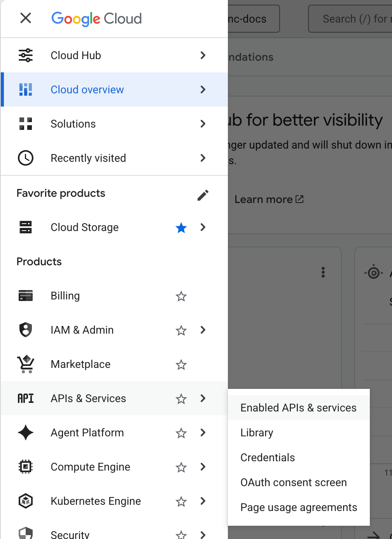Open the three-dot card options menu
The width and height of the screenshot is (392, 539).
click(x=323, y=272)
